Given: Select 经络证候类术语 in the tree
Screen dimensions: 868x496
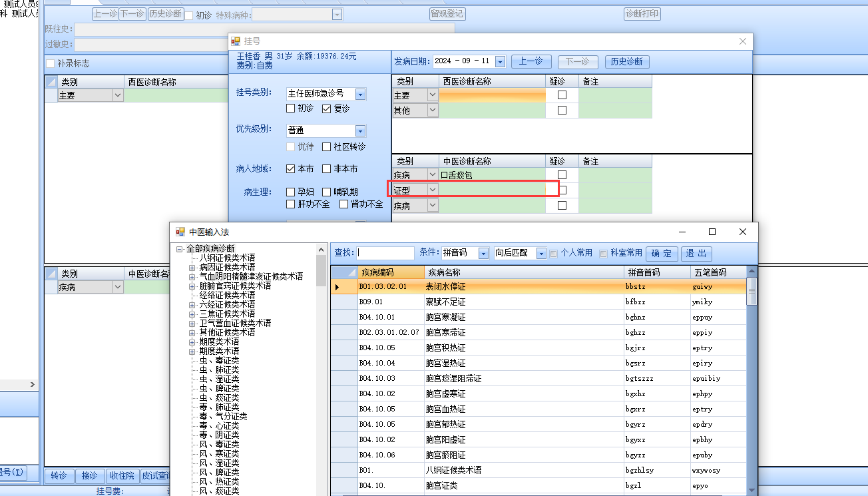Looking at the screenshot, I should [x=227, y=295].
